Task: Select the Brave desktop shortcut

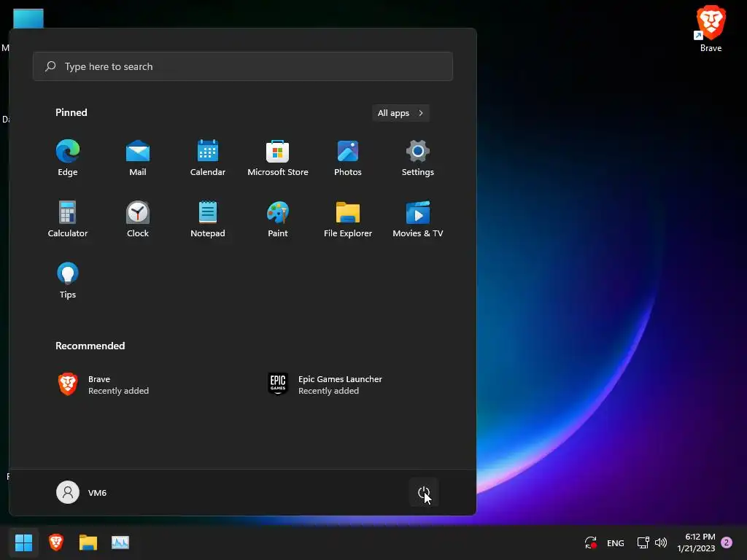Action: click(x=711, y=28)
